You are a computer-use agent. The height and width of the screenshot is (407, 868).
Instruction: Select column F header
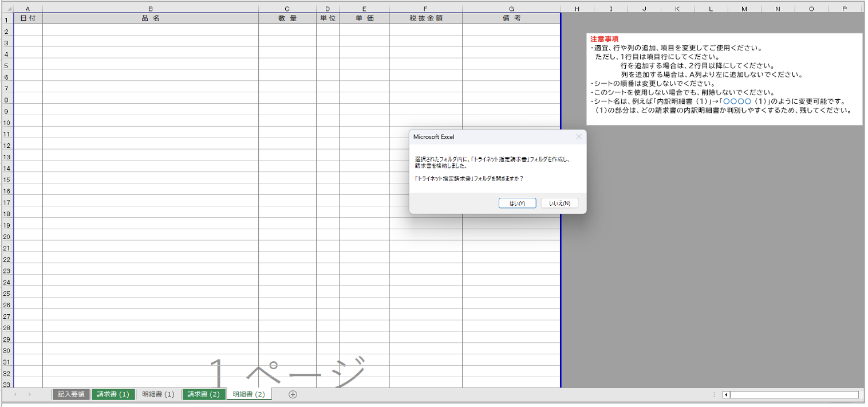[x=425, y=9]
